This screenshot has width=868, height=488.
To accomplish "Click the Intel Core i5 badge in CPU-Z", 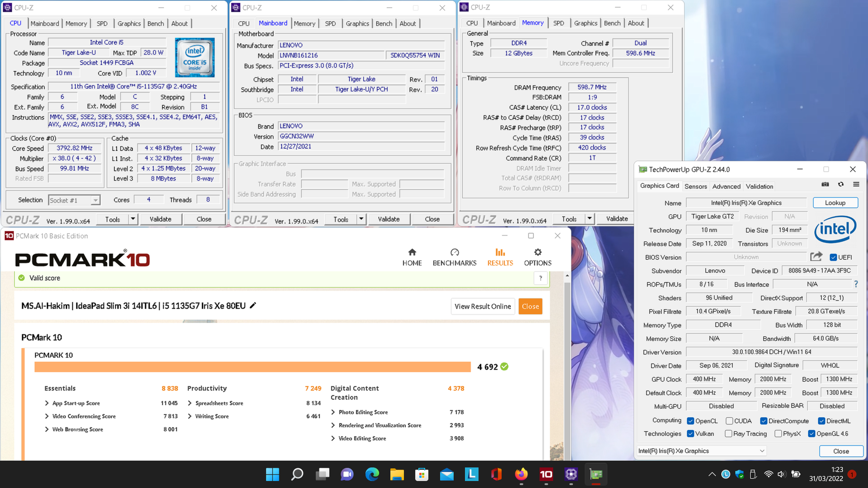I will pyautogui.click(x=195, y=57).
